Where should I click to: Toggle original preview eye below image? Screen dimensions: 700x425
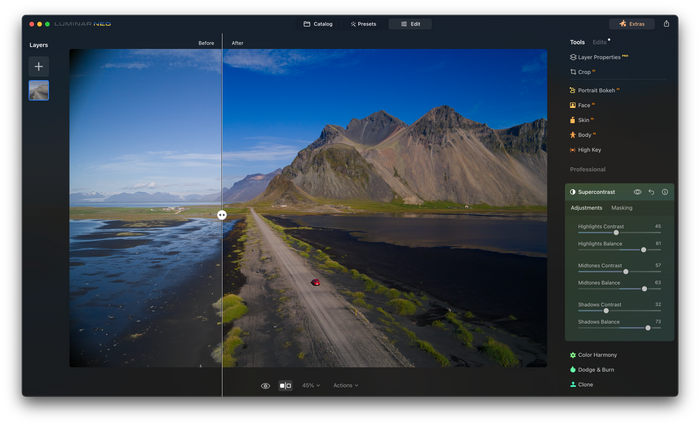click(x=265, y=385)
